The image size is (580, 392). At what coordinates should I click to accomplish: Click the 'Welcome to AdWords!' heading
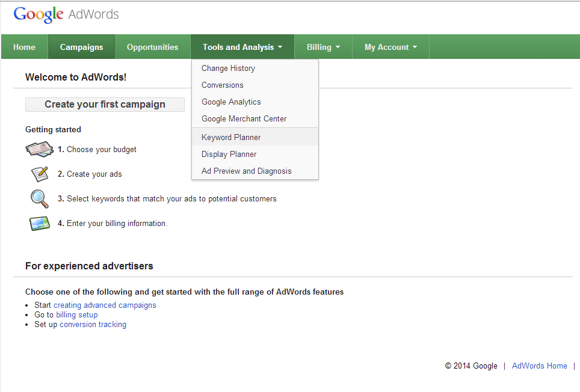click(x=76, y=77)
